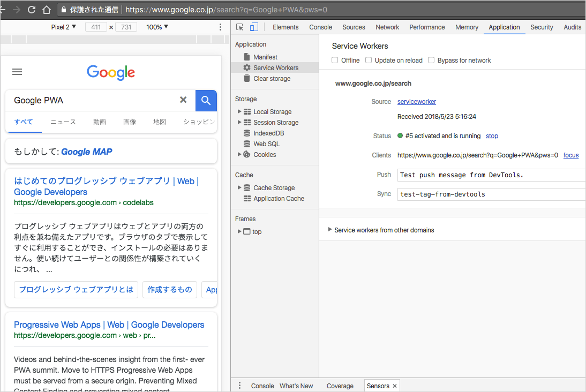586x392 pixels.
Task: Click the browser address bar URL
Action: (x=226, y=10)
